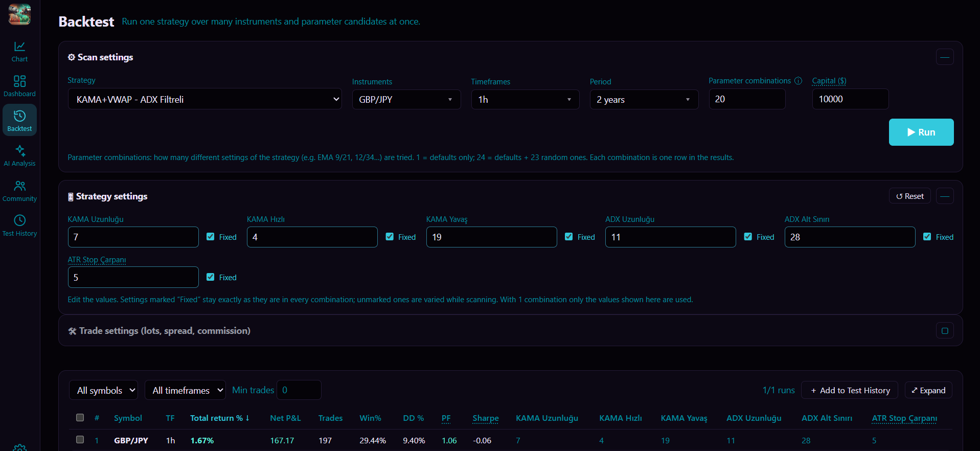The height and width of the screenshot is (451, 980).
Task: Select the Backtest sidebar item
Action: tap(19, 120)
